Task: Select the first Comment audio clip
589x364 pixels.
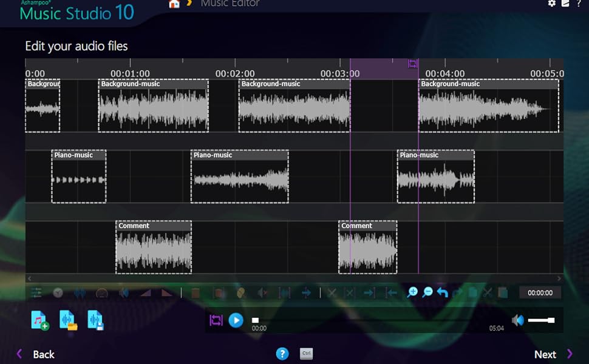Action: click(154, 248)
